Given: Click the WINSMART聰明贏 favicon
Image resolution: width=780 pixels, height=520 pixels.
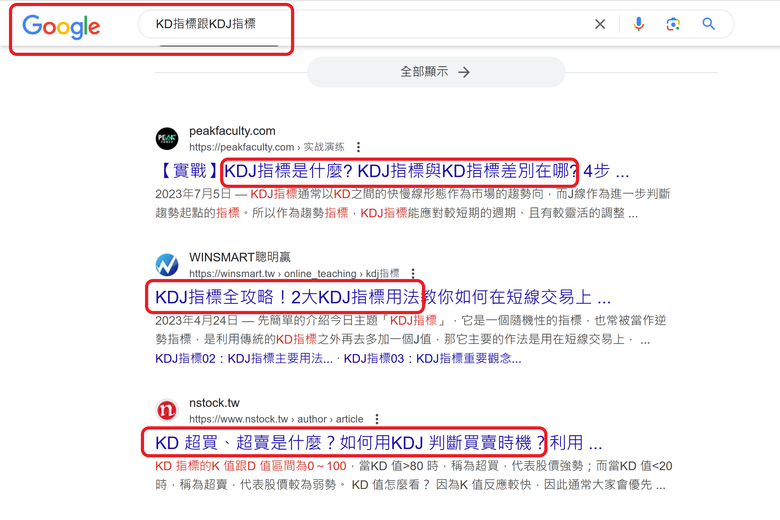Looking at the screenshot, I should [x=167, y=265].
